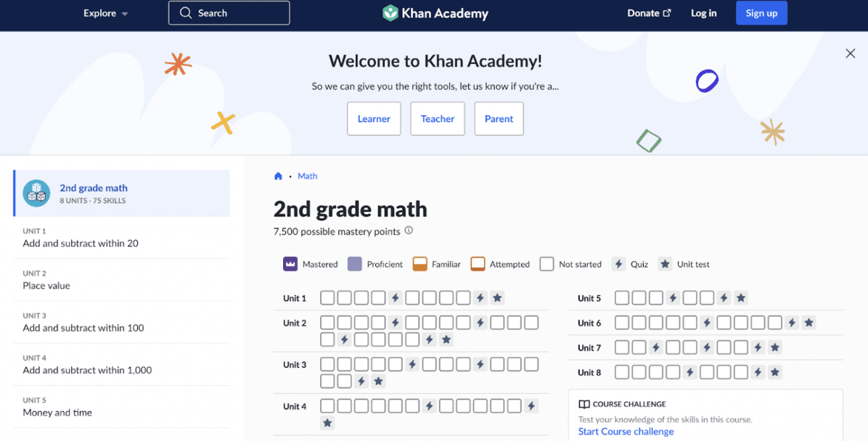Expand the Math breadcrumb link
The image size is (868, 441).
307,176
